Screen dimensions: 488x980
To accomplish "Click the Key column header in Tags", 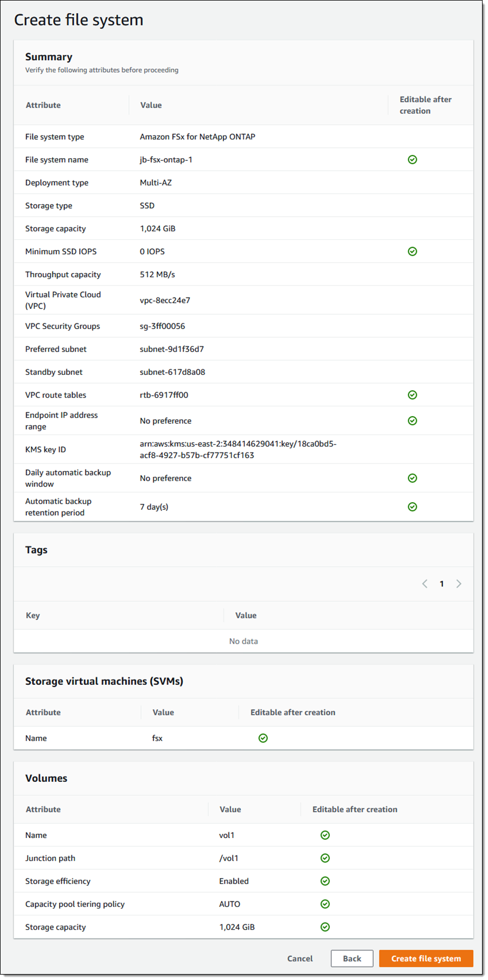I will [x=33, y=615].
